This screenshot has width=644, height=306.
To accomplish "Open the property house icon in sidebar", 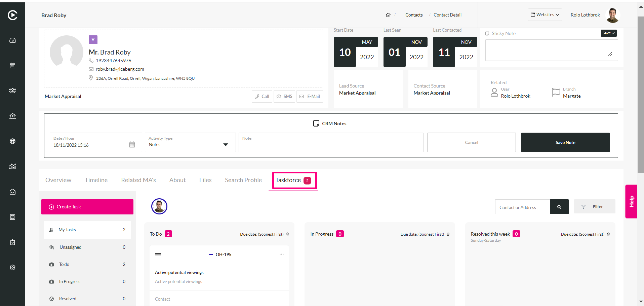I will coord(12,116).
